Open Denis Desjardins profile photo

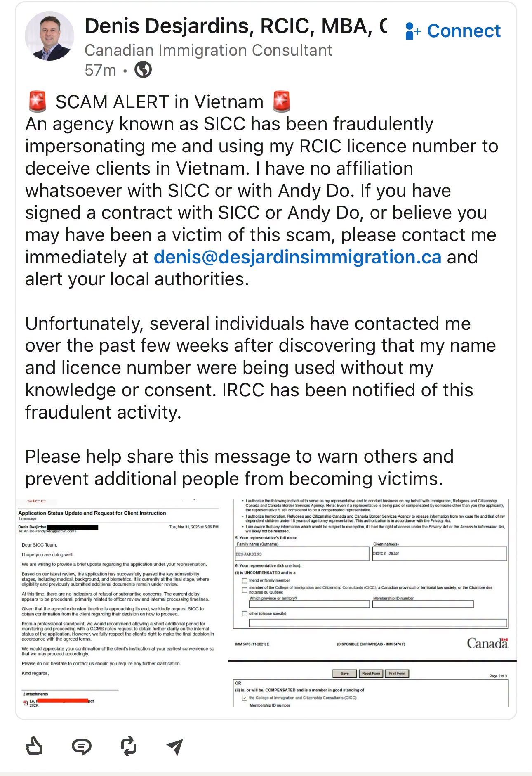click(49, 36)
